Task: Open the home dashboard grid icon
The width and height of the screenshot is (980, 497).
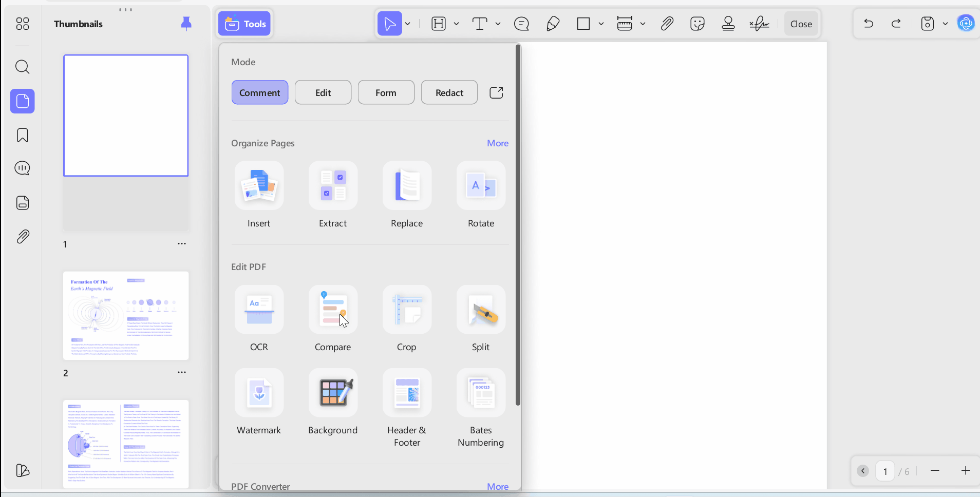Action: tap(23, 24)
